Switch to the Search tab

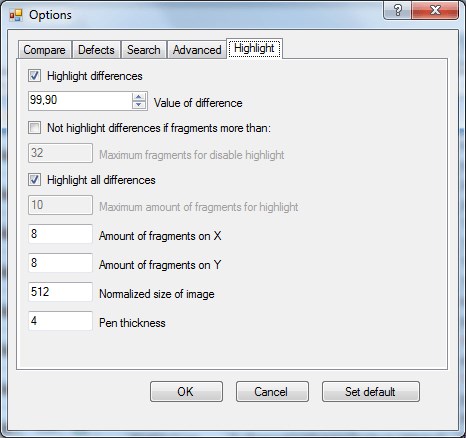[144, 50]
